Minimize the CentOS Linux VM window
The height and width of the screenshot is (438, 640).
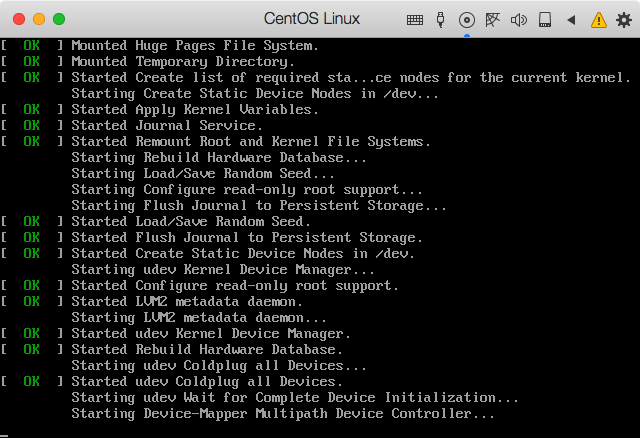[x=39, y=19]
